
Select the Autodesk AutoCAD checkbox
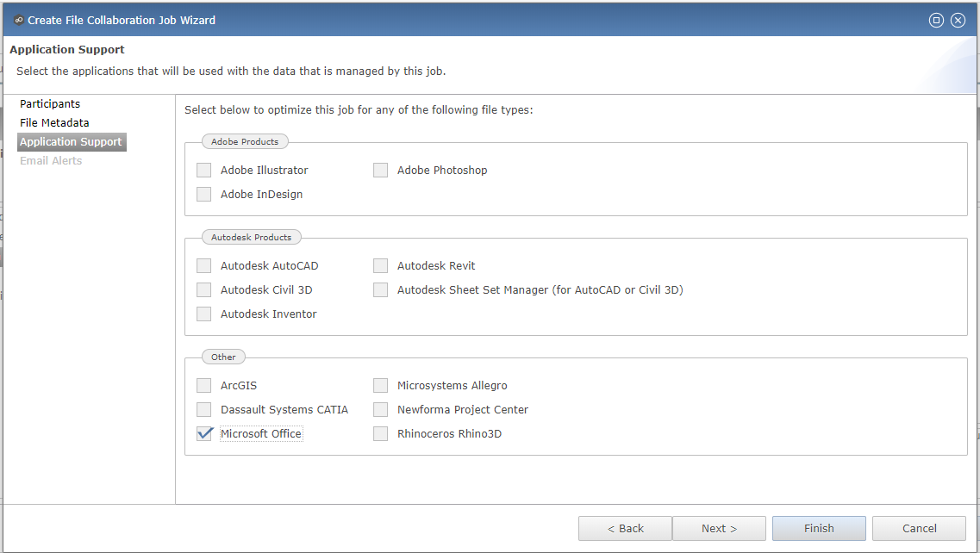[x=203, y=265]
